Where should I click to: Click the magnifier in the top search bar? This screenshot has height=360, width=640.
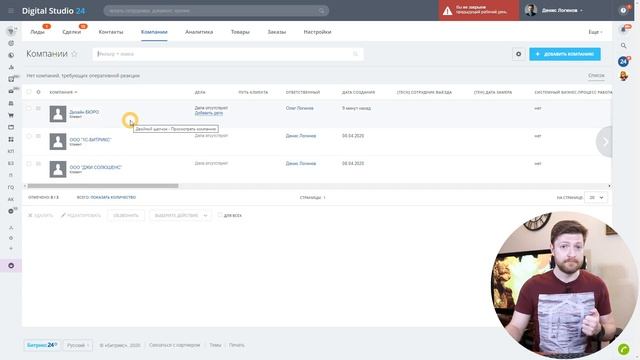tap(322, 11)
